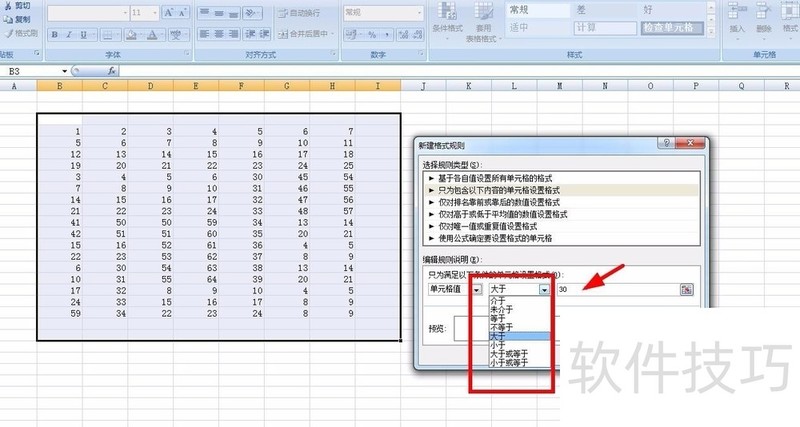
Task: Toggle Wrap Text (自动换行)
Action: [x=299, y=13]
